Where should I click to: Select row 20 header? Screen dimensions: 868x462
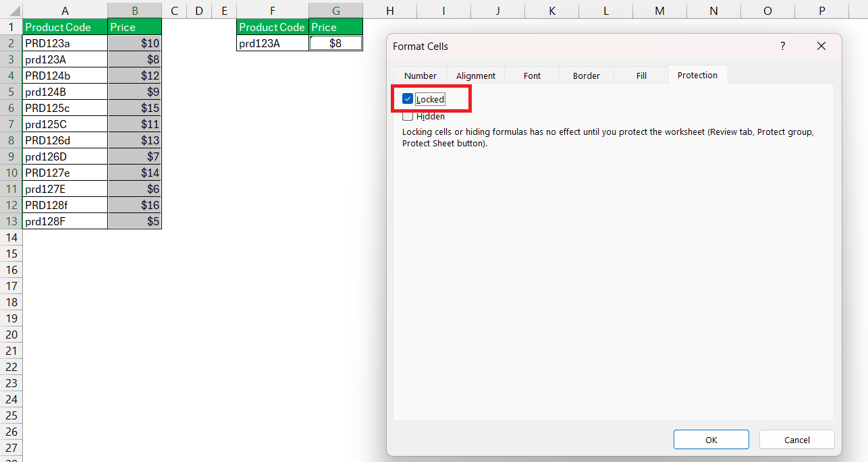(x=11, y=335)
